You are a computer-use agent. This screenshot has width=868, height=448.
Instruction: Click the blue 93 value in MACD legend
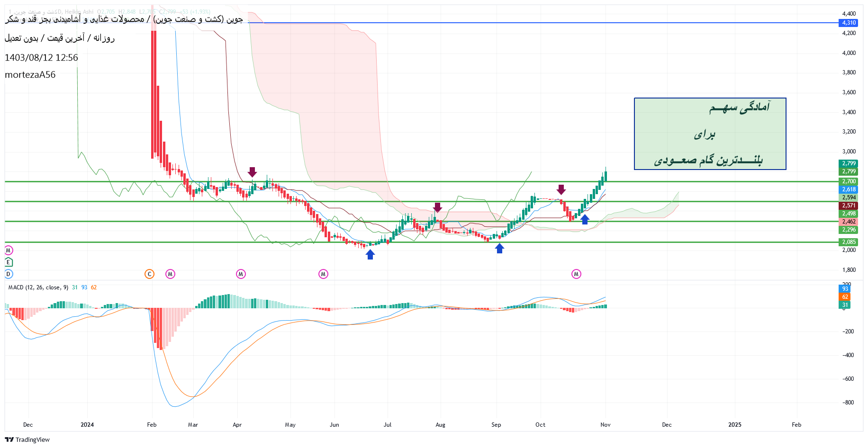tap(84, 287)
